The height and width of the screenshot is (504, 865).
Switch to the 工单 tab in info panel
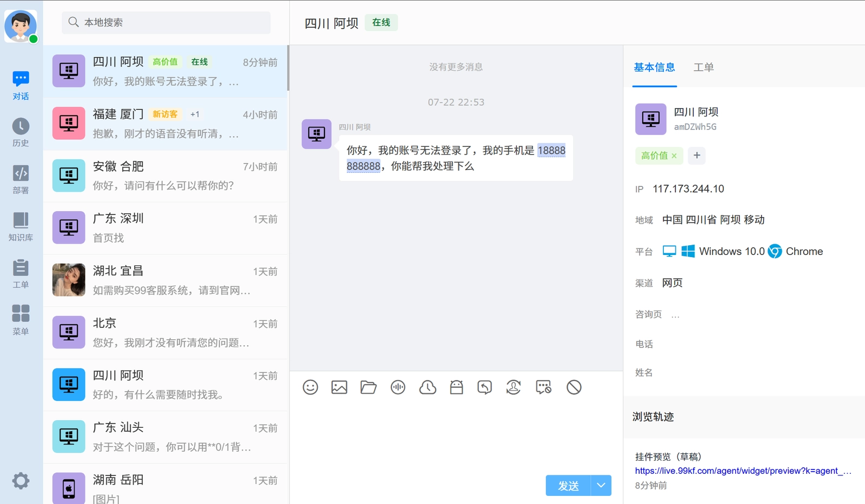click(x=703, y=68)
